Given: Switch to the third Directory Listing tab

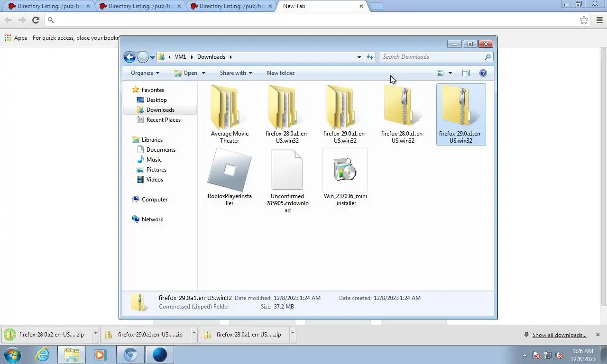Looking at the screenshot, I should pos(230,6).
